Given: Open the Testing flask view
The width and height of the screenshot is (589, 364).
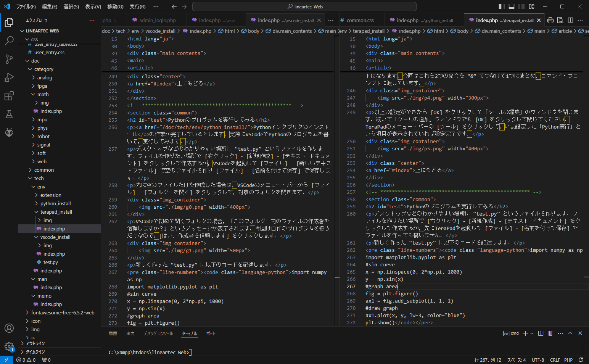Looking at the screenshot, I should 9,114.
